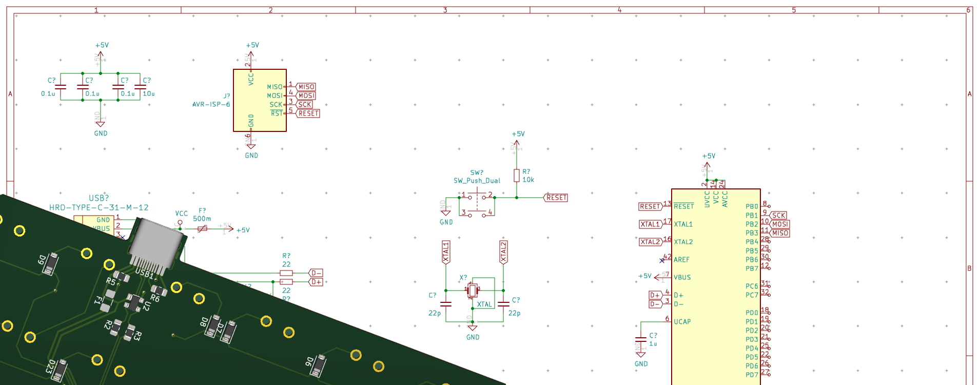
Task: Click the MISO label on AVR-ISP-6
Action: 306,87
